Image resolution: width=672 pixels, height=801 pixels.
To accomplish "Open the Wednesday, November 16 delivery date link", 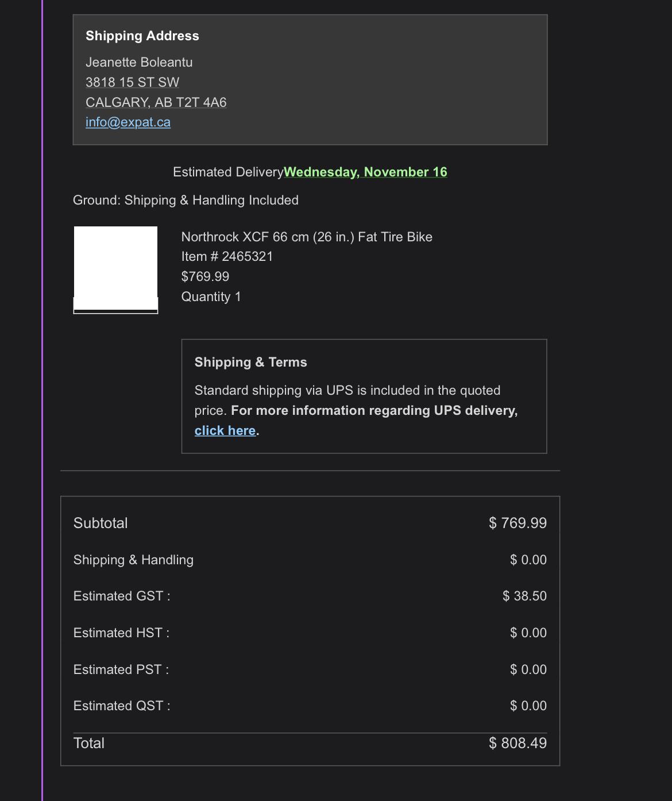I will 365,172.
